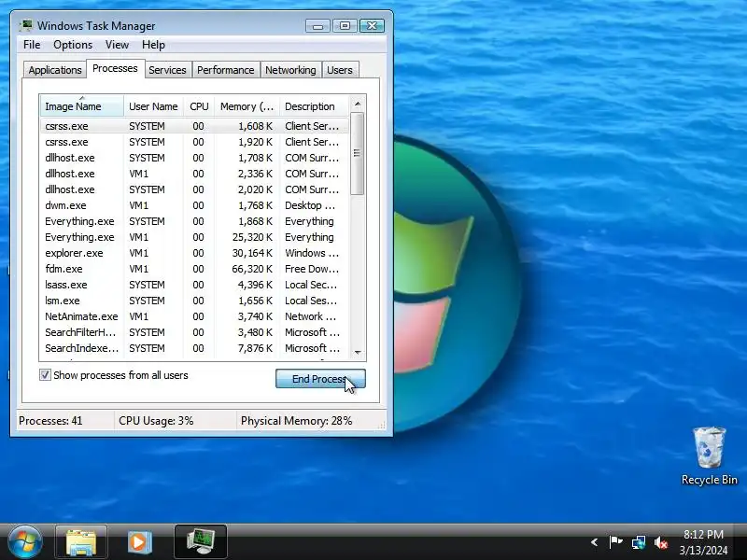Open the network tray icon
The height and width of the screenshot is (560, 747).
click(x=639, y=542)
